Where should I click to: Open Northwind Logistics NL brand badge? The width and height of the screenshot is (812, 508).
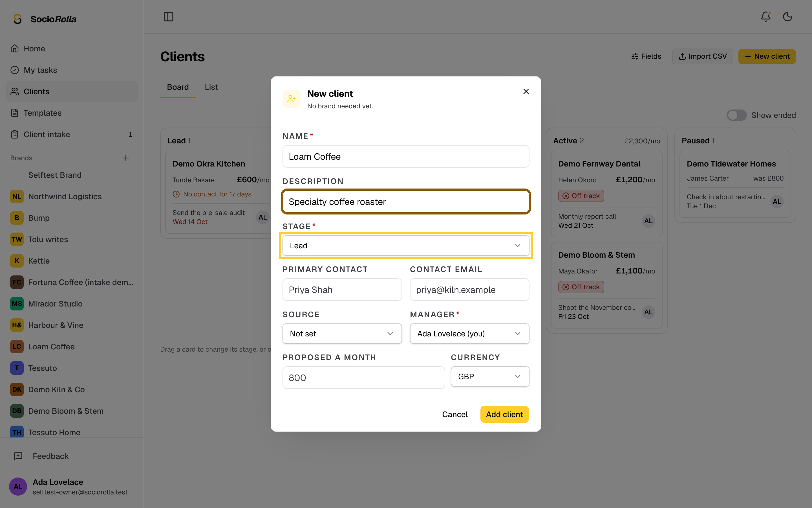point(17,196)
